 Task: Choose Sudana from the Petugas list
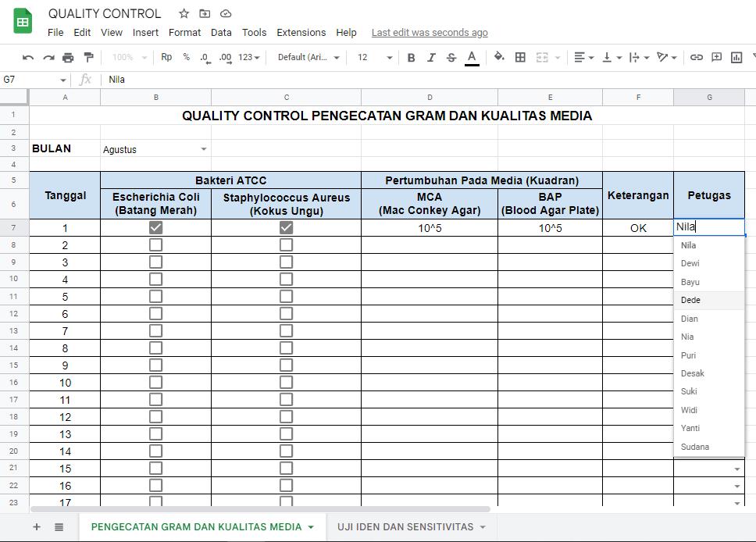click(709, 447)
